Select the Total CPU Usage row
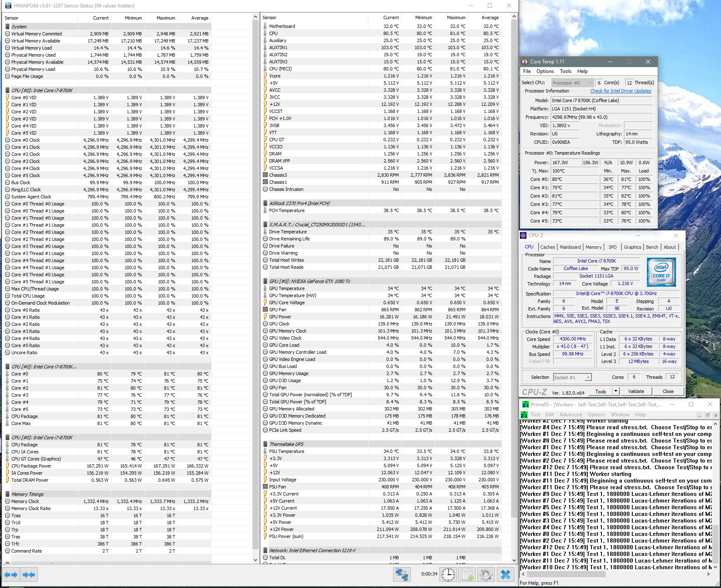Image resolution: width=721 pixels, height=588 pixels. [x=107, y=296]
